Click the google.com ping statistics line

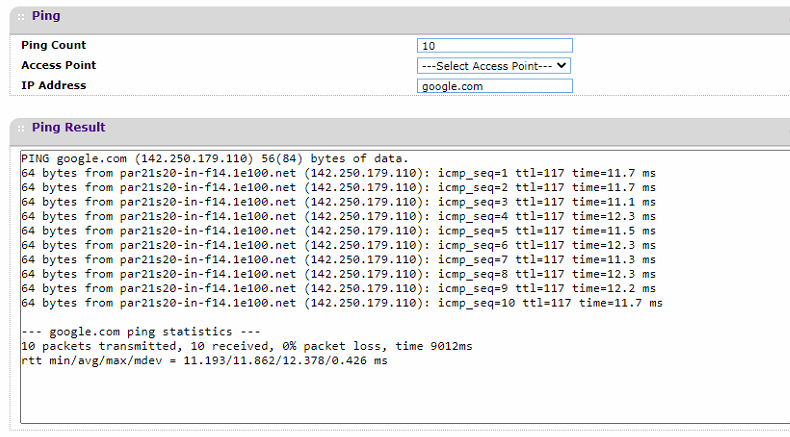(x=141, y=332)
